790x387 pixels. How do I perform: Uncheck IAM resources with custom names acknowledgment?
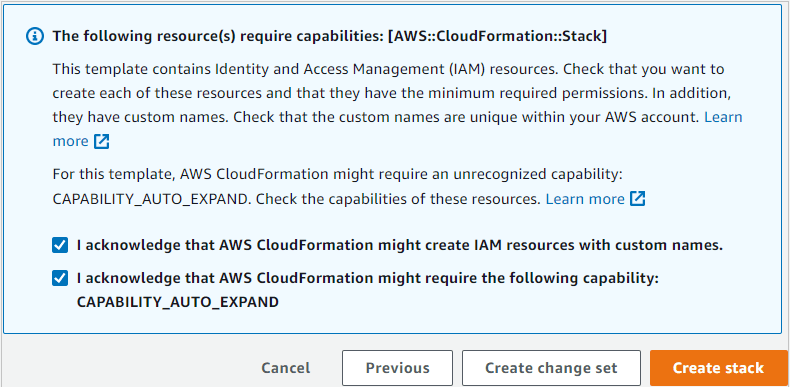(x=60, y=245)
